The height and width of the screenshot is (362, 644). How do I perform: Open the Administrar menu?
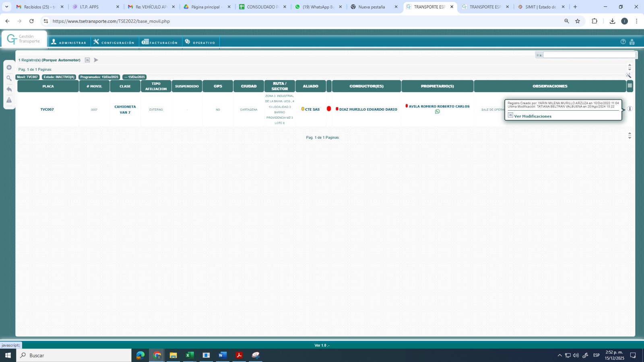click(x=69, y=42)
